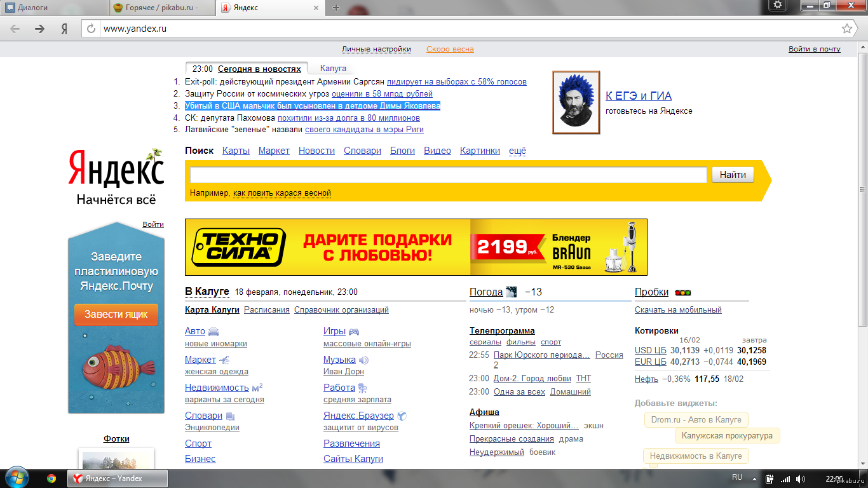Switch to the Калуга news tab
This screenshot has height=488, width=868.
[x=333, y=68]
